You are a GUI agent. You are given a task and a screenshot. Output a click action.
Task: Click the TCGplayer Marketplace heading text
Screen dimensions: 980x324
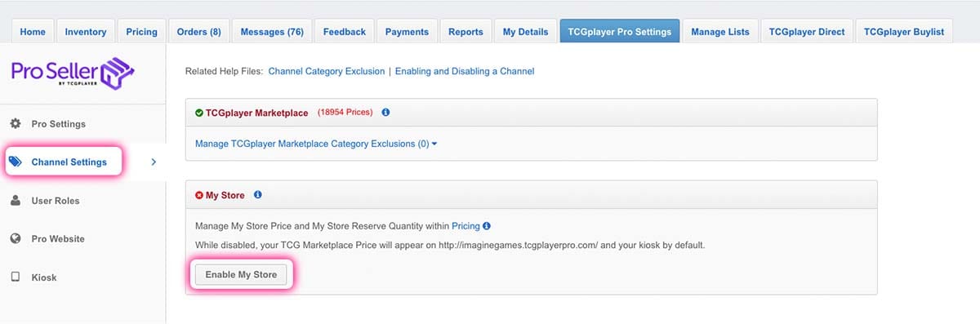(x=257, y=113)
